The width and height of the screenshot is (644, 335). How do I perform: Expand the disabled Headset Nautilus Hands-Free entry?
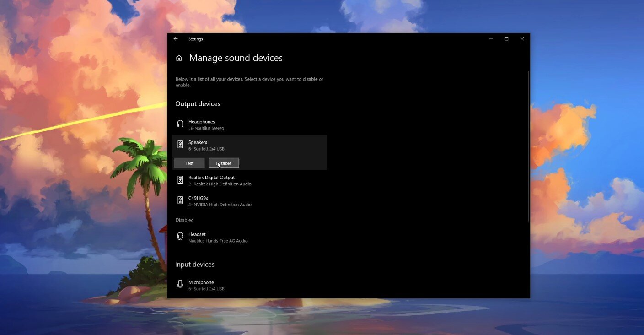tap(218, 238)
